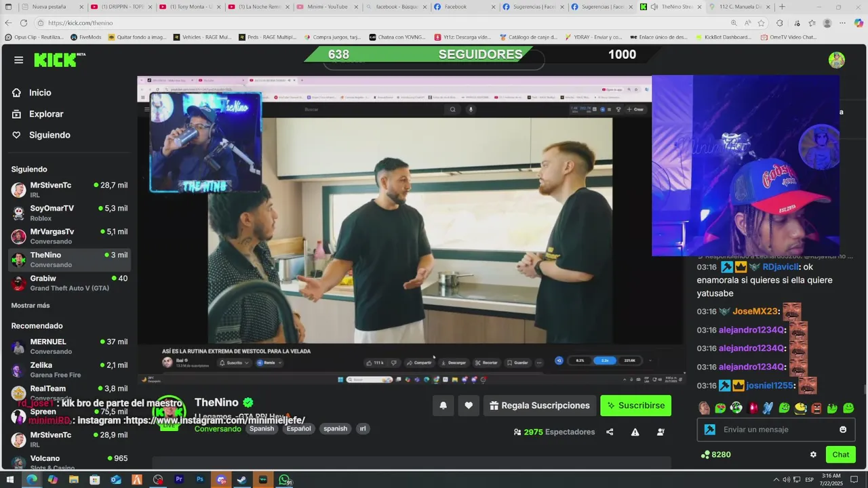Reload the page
The height and width of the screenshot is (488, 868).
click(24, 23)
